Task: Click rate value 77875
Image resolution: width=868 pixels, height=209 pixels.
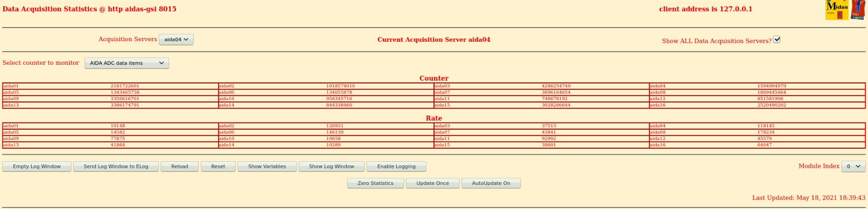Action: click(118, 139)
